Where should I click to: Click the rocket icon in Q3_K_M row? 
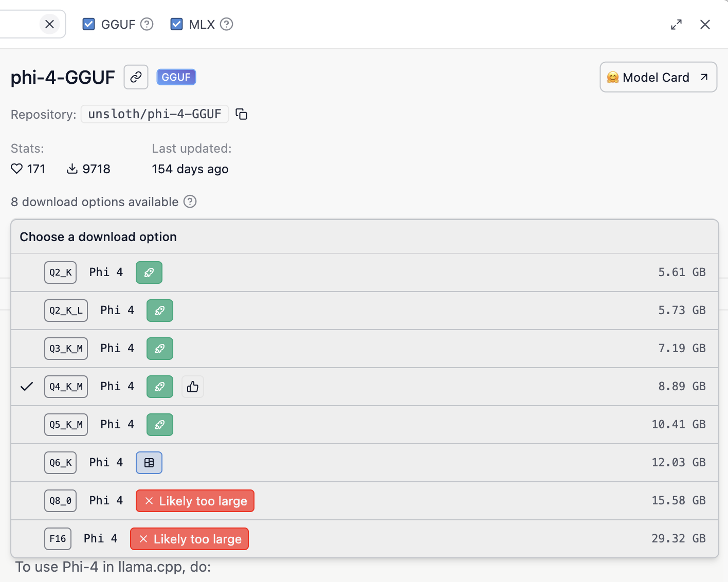160,349
